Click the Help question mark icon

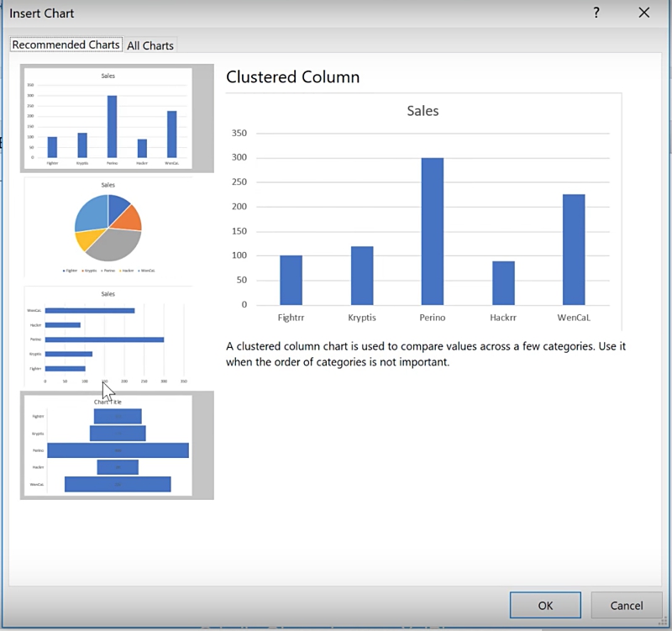(x=596, y=13)
